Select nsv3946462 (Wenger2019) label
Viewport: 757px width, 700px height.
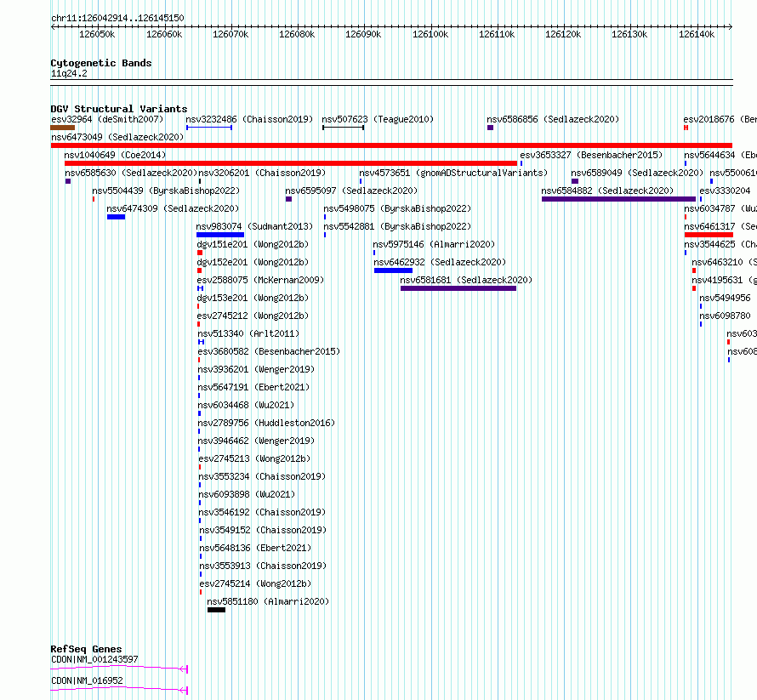tap(256, 441)
